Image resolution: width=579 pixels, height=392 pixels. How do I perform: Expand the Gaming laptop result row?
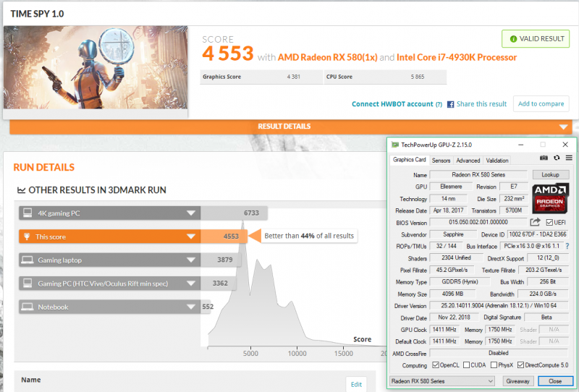tap(191, 260)
